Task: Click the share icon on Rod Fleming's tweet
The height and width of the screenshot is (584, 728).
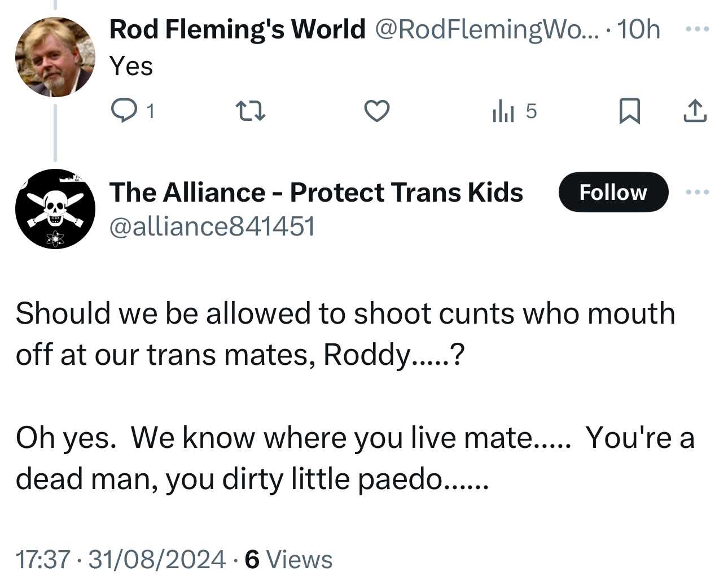Action: click(x=695, y=111)
